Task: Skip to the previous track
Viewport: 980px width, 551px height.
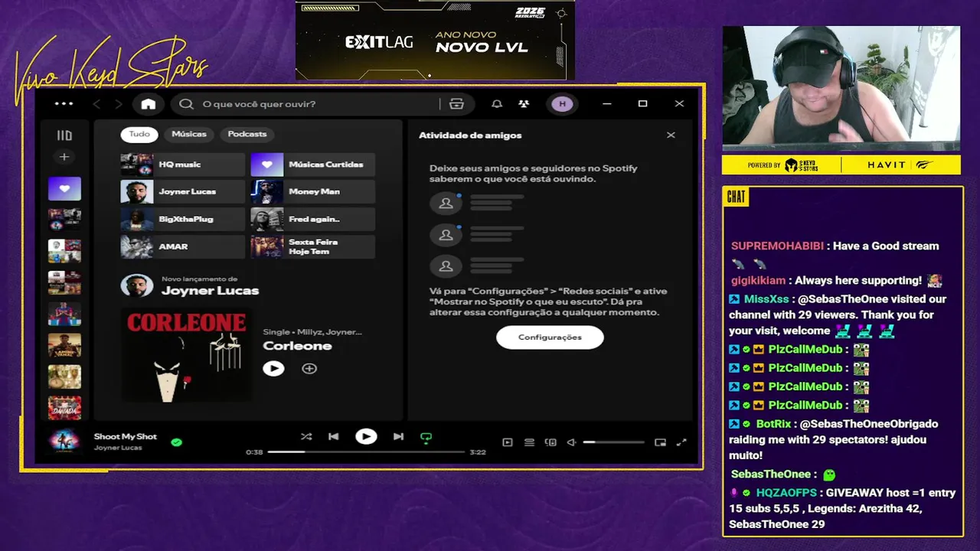Action: (x=333, y=437)
